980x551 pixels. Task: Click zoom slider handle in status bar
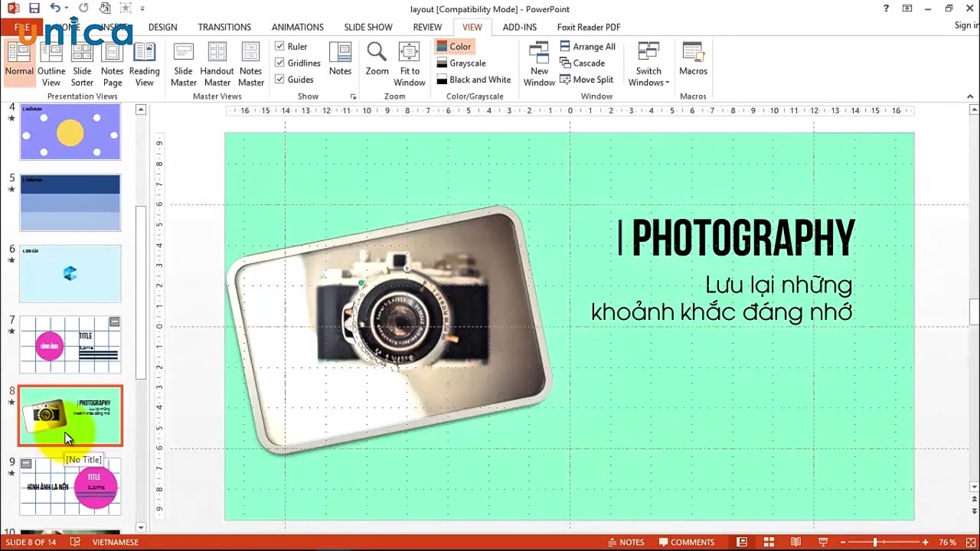[x=875, y=542]
